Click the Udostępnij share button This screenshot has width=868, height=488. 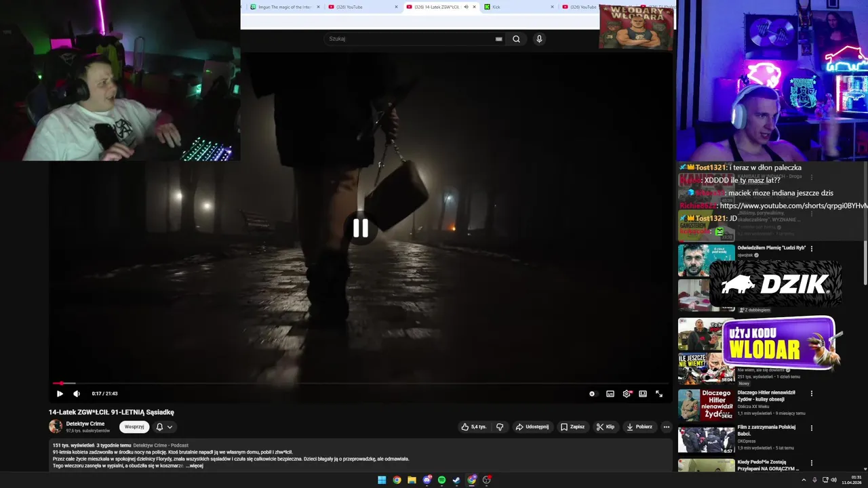tap(532, 427)
